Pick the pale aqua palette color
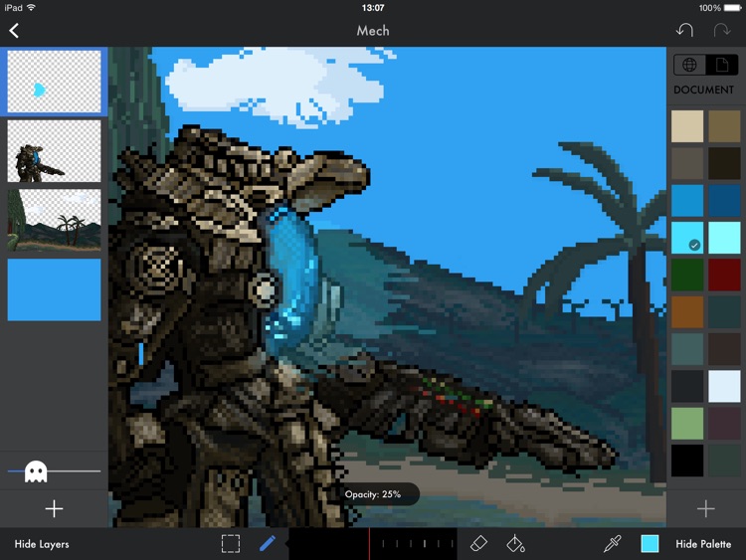 tap(724, 238)
